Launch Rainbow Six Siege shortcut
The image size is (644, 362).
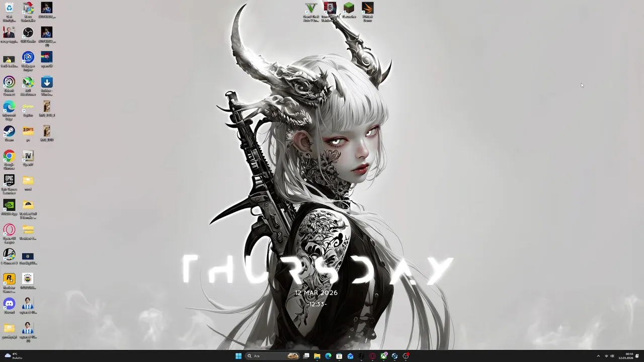click(330, 12)
